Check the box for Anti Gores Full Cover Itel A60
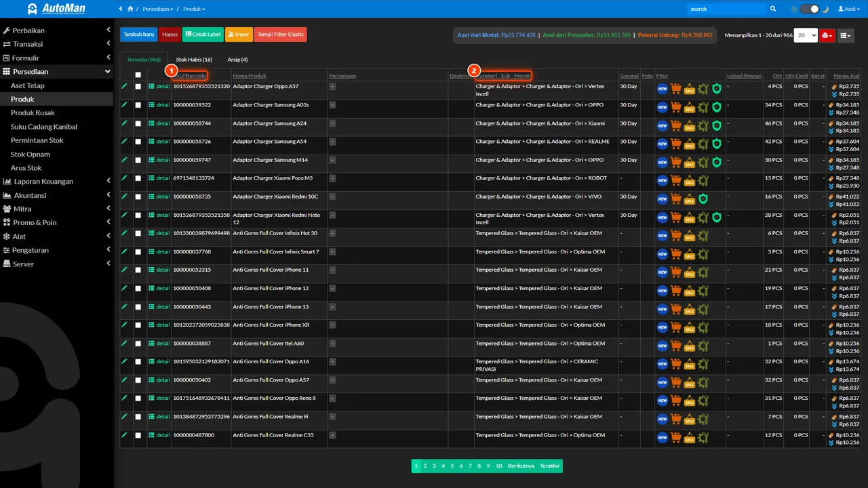Screen dimensions: 868x488 click(x=138, y=344)
